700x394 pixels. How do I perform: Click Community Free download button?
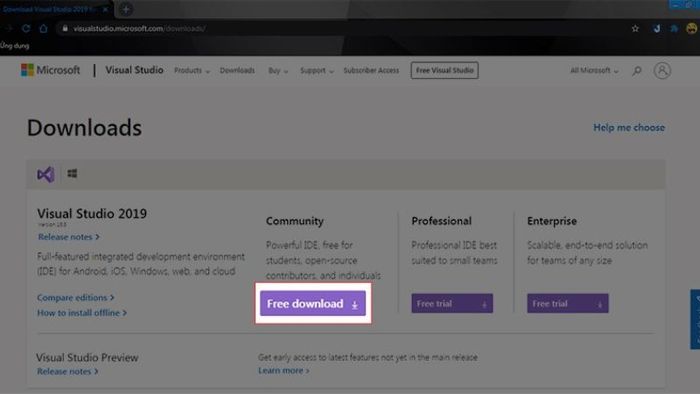coord(312,303)
